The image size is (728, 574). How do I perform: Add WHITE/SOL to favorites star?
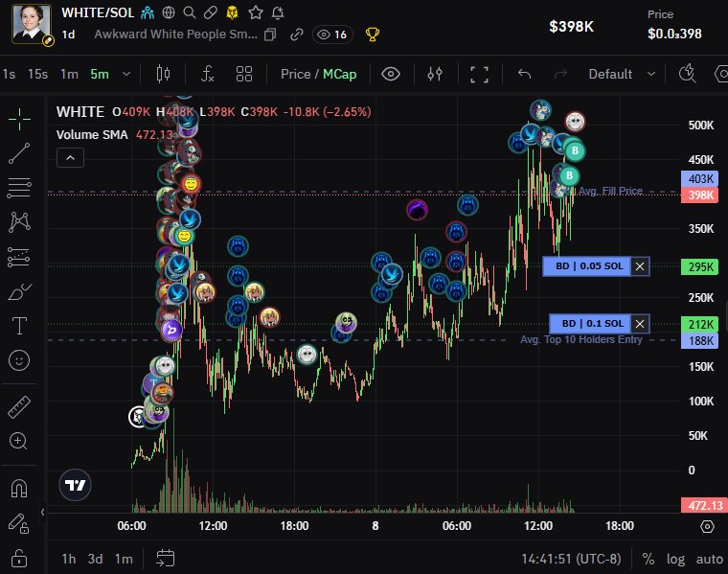256,12
